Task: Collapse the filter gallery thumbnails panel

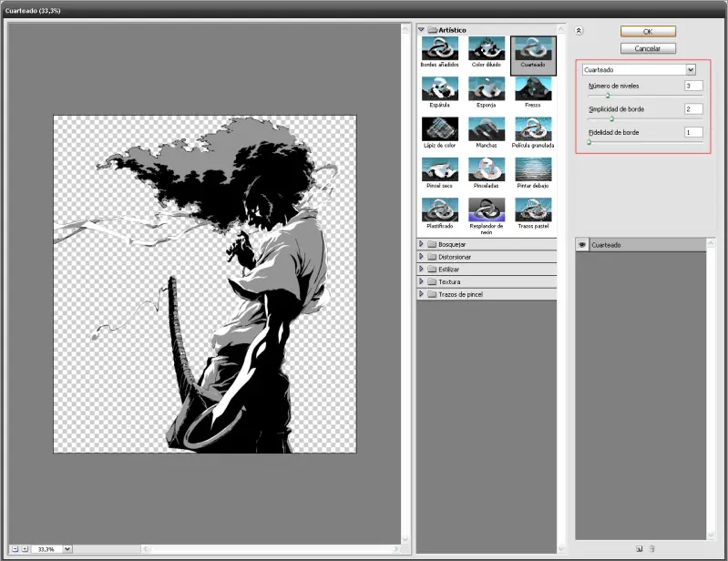Action: pos(579,31)
